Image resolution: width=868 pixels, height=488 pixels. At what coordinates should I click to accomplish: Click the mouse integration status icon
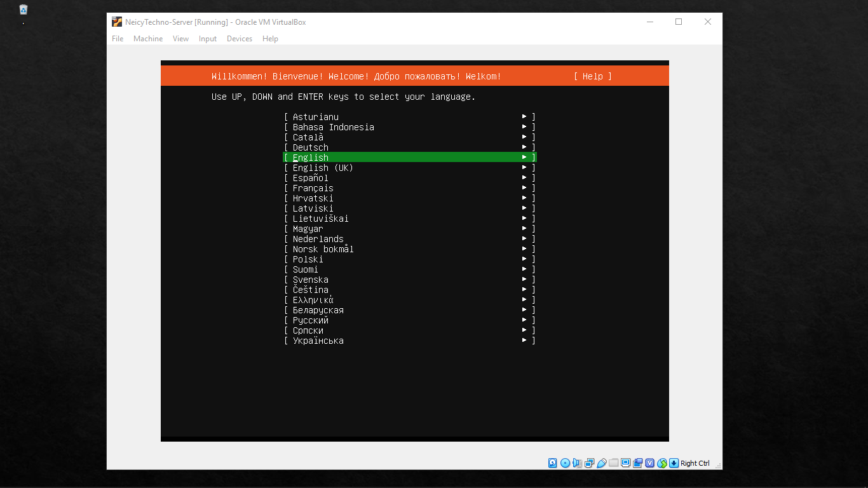tap(661, 463)
